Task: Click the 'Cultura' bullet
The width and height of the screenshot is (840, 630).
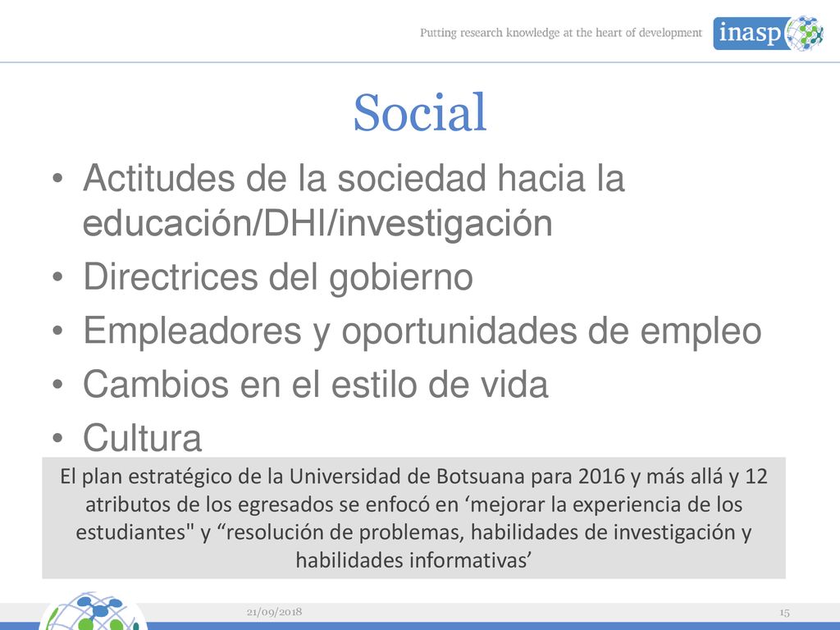Action: (x=142, y=438)
